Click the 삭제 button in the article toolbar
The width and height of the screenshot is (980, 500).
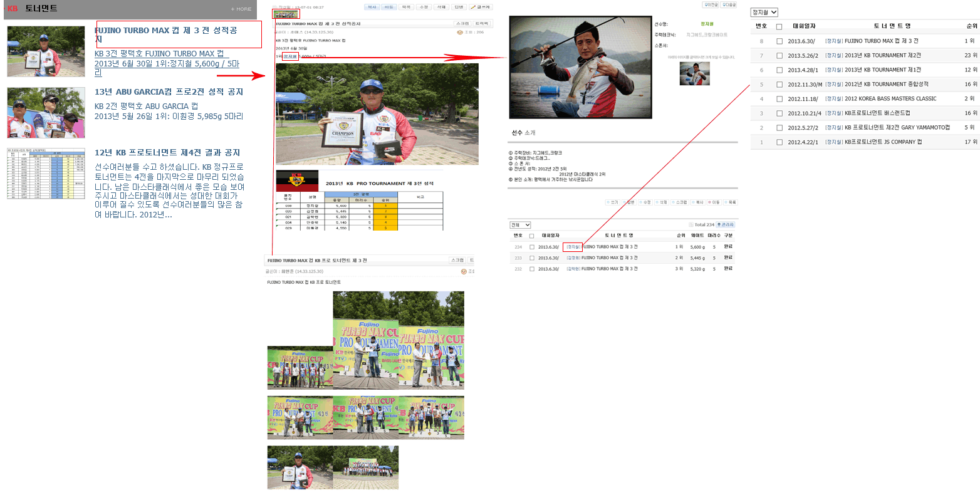pos(442,7)
